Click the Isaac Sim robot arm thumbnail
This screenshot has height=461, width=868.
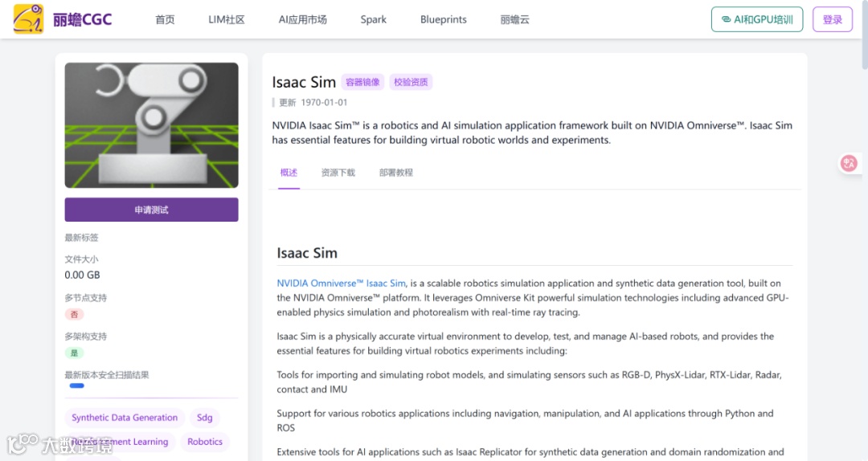151,125
